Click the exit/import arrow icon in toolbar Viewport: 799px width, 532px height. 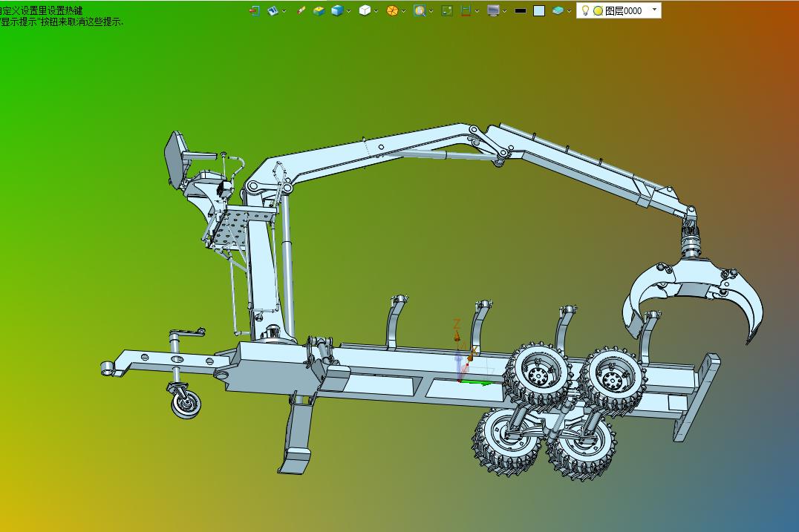254,10
